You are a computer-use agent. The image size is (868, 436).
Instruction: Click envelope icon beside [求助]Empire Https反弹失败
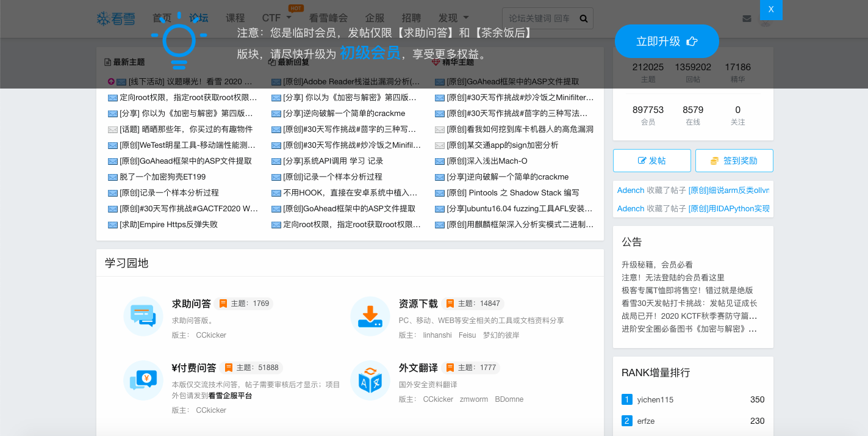(x=113, y=225)
